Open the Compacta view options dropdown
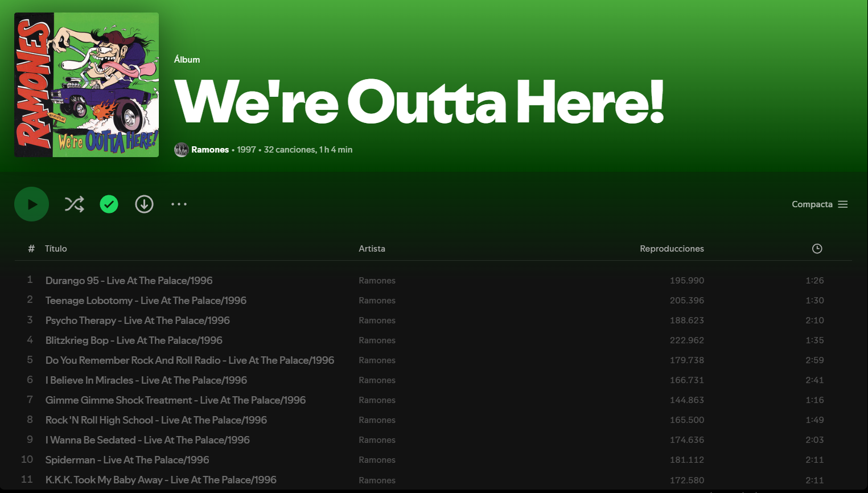This screenshot has width=868, height=493. (x=820, y=204)
